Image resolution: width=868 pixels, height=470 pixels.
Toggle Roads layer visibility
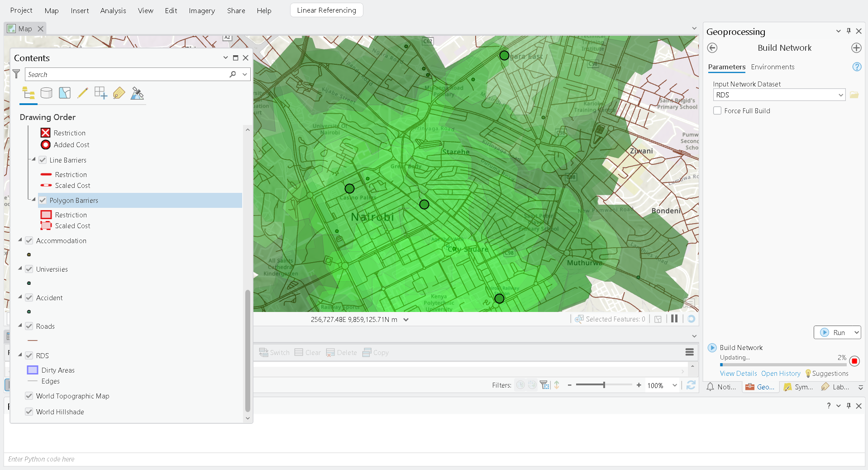click(29, 326)
